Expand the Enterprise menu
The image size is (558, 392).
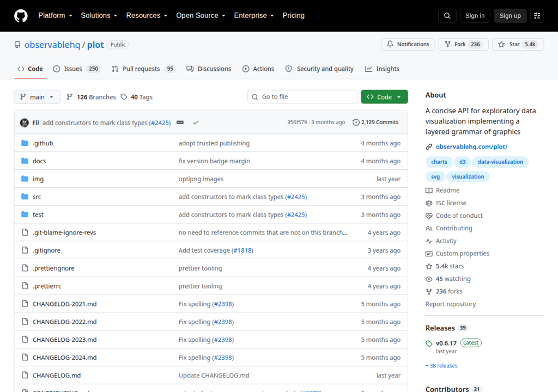[x=254, y=16]
